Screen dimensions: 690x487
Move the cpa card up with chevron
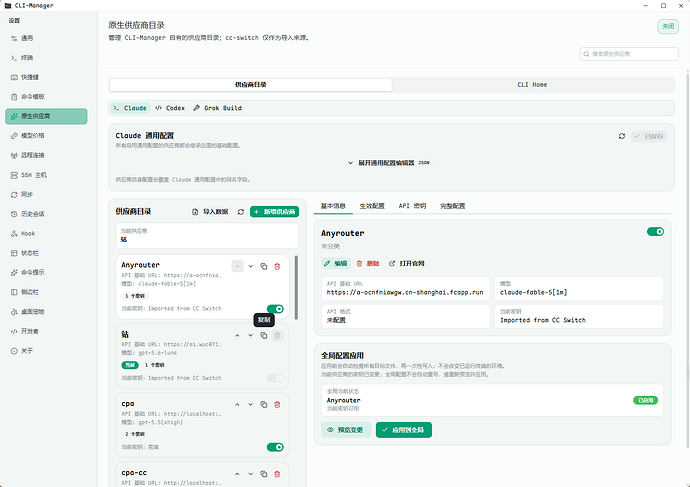coord(237,405)
